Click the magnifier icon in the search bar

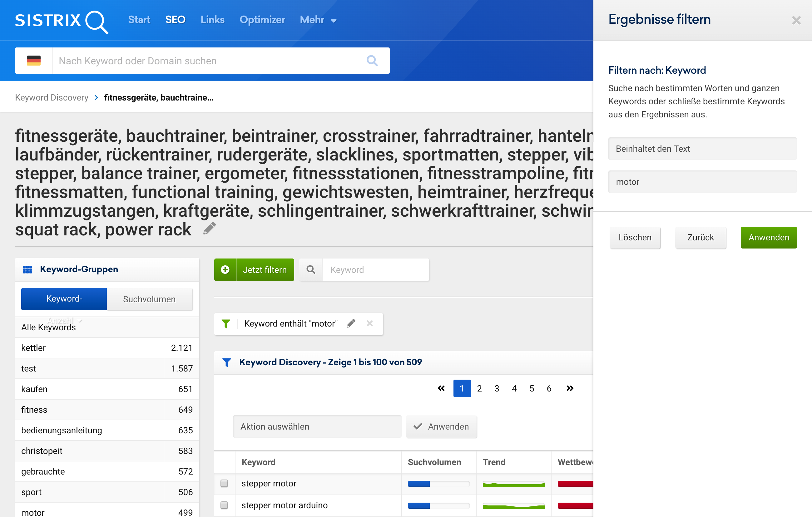click(372, 61)
